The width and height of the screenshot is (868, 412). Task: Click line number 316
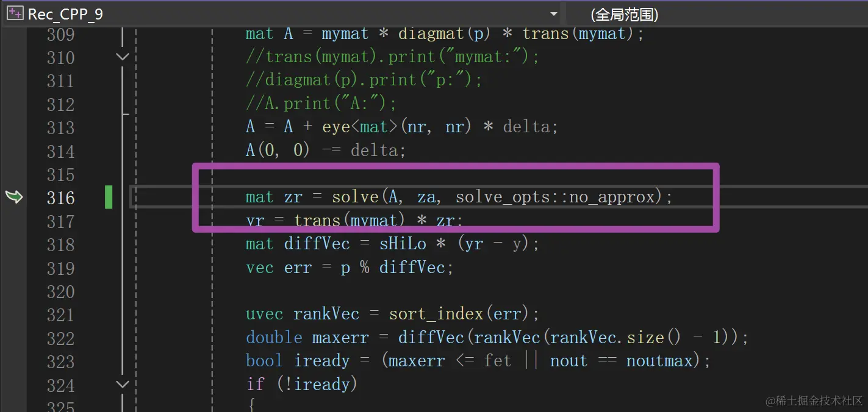point(61,197)
